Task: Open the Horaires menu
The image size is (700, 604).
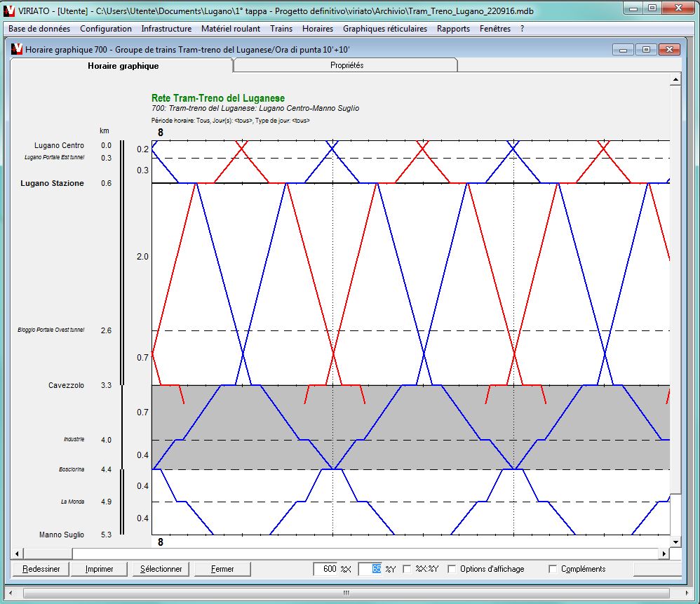Action: pos(318,29)
